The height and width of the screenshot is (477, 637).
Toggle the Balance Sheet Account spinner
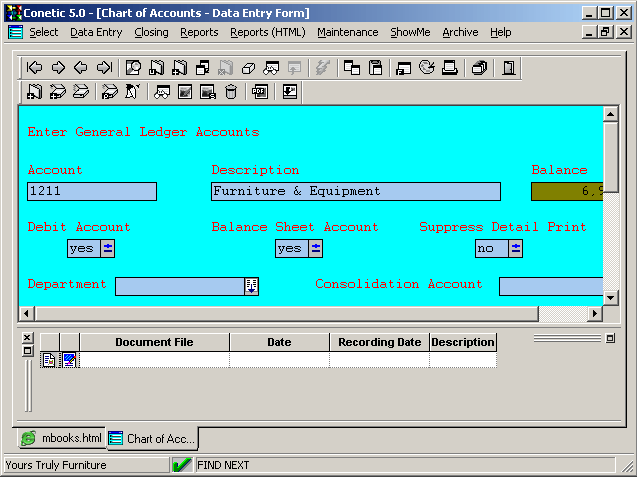point(316,248)
